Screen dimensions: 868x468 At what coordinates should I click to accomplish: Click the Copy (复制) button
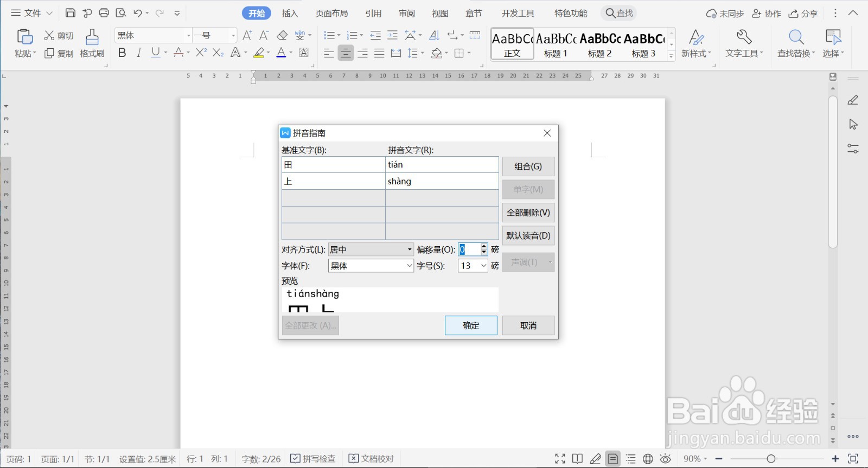tap(59, 53)
